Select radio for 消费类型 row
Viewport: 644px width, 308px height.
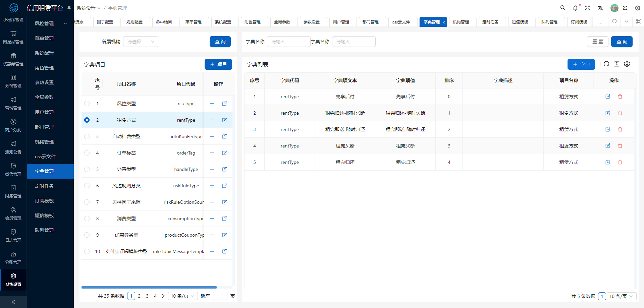coord(87,219)
